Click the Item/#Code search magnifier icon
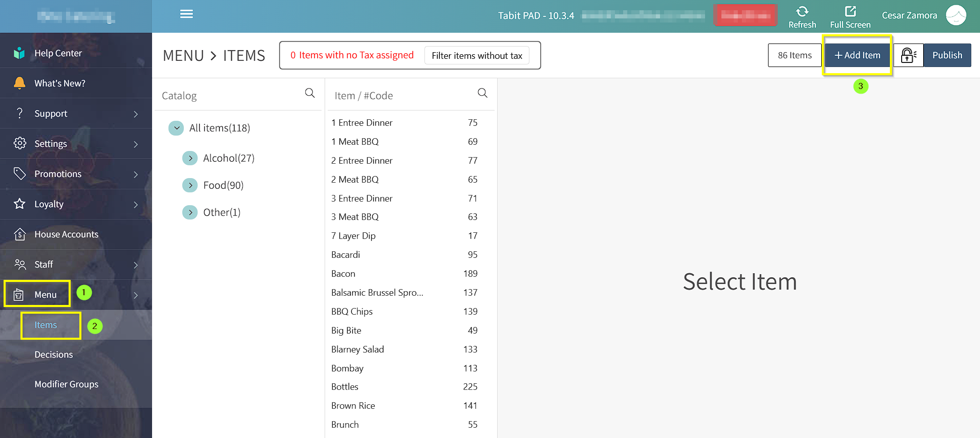 coord(482,93)
